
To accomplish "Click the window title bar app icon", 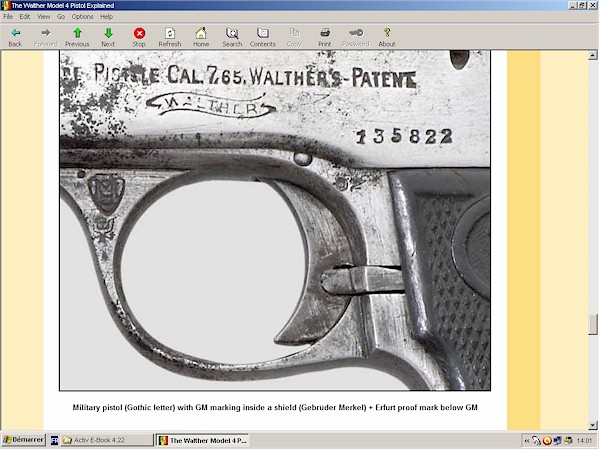I will 5,5.
